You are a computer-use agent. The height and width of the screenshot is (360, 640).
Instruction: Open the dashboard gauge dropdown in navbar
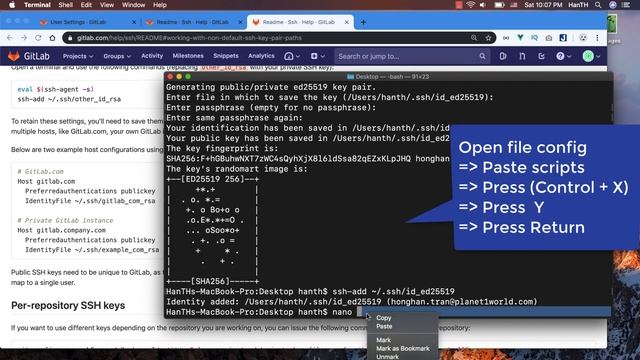pos(292,56)
